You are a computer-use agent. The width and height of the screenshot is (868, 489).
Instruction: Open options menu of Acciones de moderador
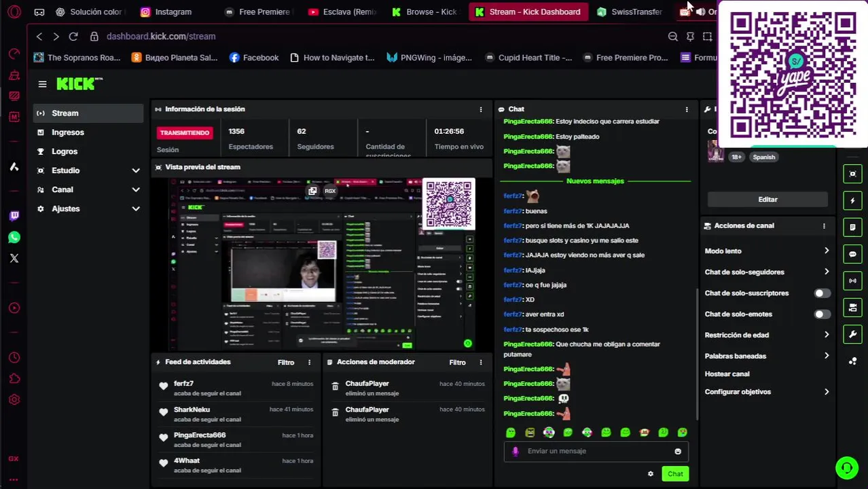[481, 363]
